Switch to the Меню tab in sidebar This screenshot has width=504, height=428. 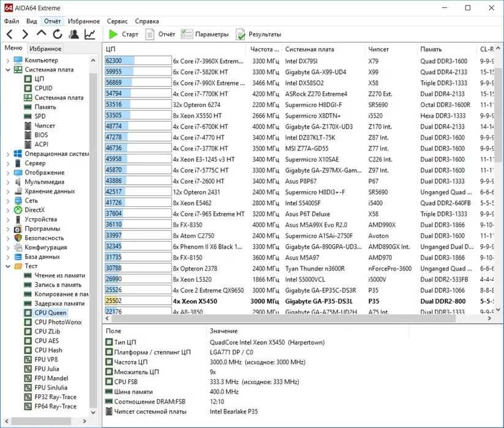[13, 48]
